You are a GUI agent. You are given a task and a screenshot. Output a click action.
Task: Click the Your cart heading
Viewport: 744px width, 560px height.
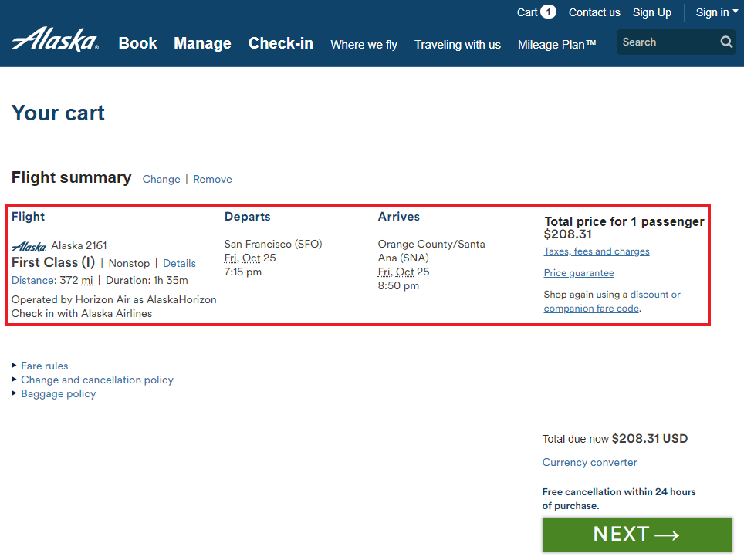(58, 113)
